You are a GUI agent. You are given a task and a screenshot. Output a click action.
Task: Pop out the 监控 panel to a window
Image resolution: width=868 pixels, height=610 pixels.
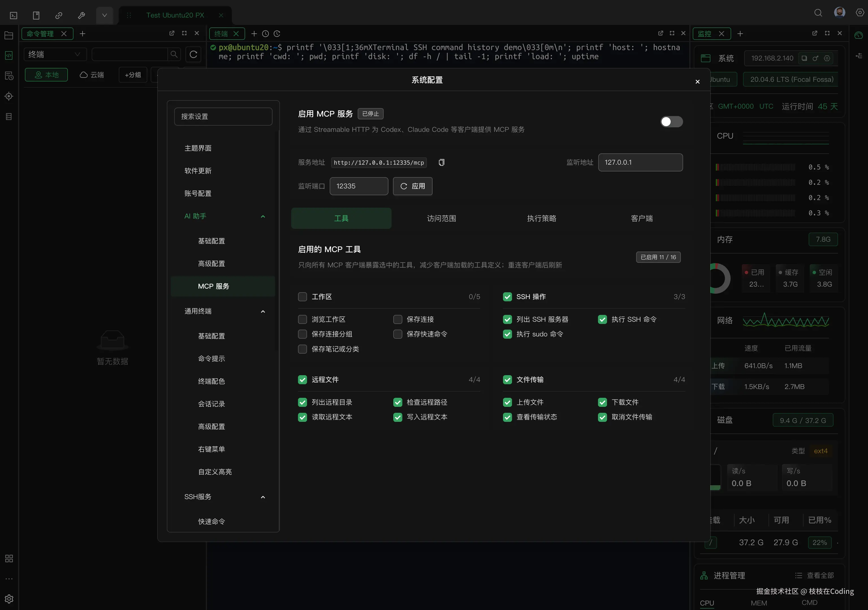pyautogui.click(x=815, y=33)
